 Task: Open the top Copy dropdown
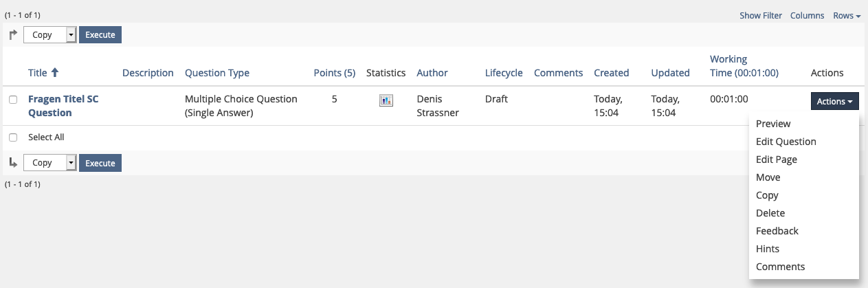click(x=49, y=35)
